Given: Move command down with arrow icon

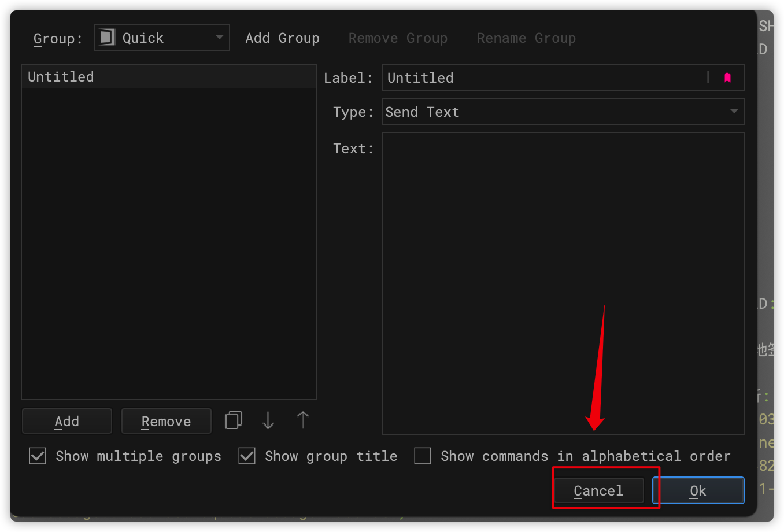Looking at the screenshot, I should click(x=268, y=420).
